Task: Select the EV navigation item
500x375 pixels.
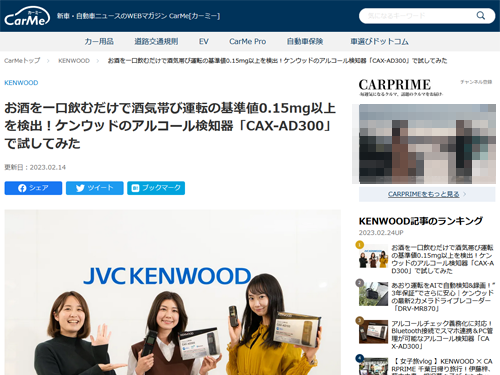Action: pyautogui.click(x=204, y=41)
